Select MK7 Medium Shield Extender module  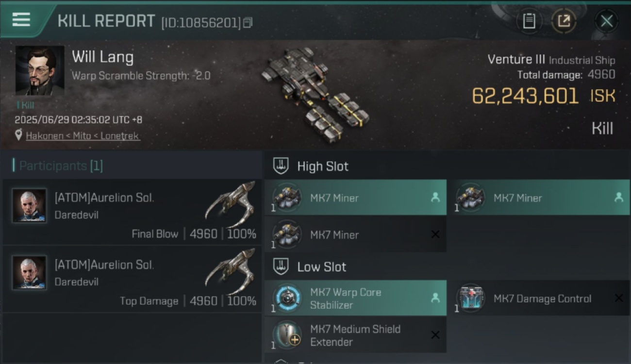click(355, 335)
